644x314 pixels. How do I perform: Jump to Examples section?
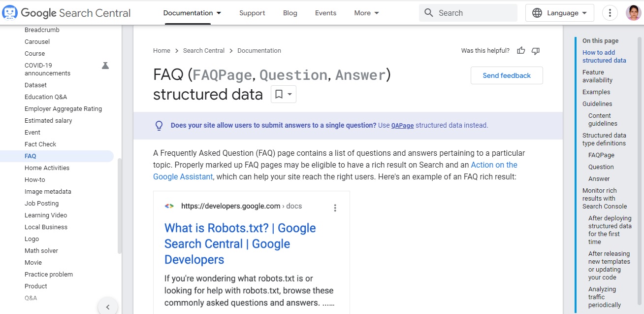(596, 92)
